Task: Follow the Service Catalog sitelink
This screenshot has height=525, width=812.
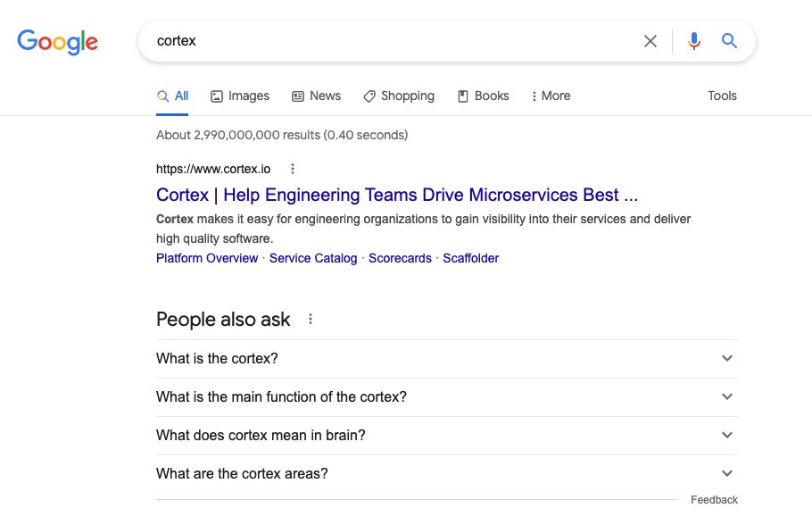Action: click(x=313, y=258)
